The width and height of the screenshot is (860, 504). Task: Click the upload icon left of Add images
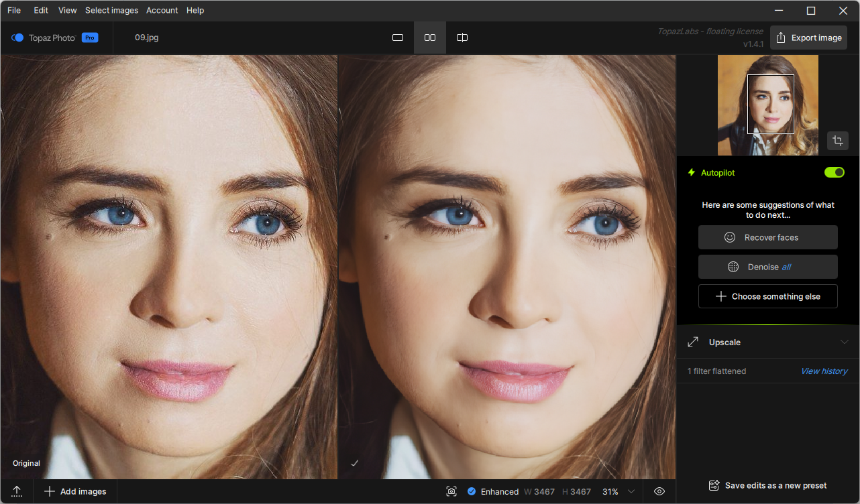[x=17, y=492]
